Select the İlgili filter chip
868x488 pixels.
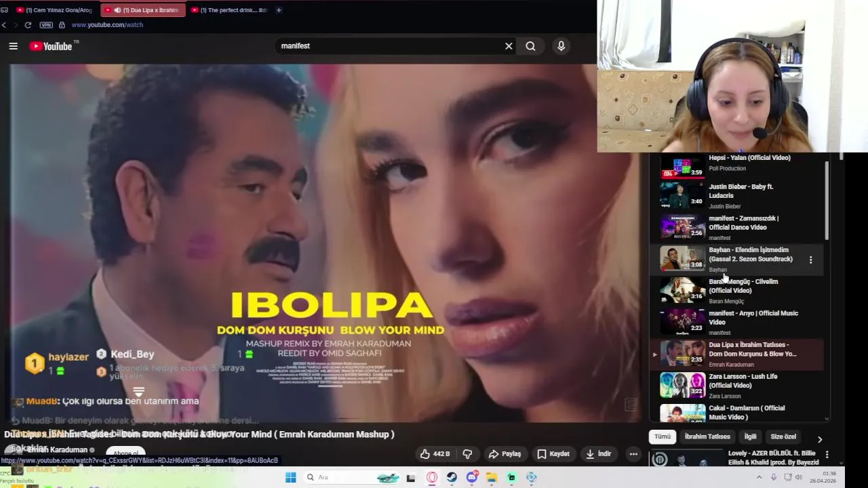[750, 436]
